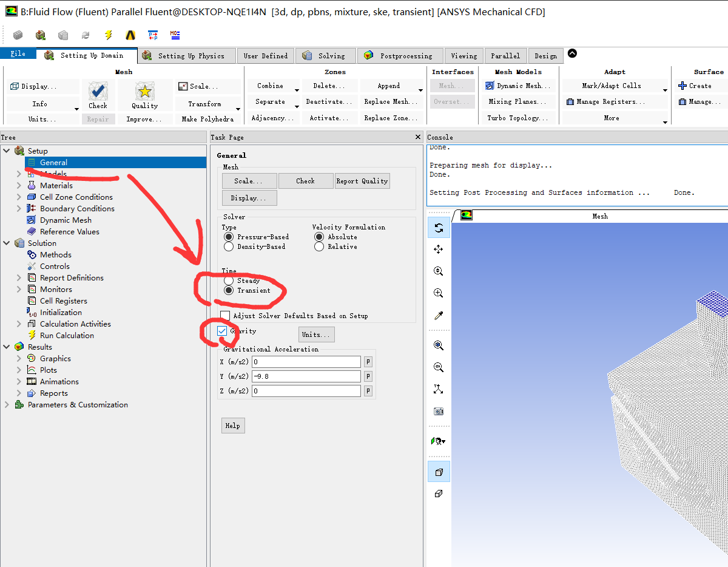The height and width of the screenshot is (567, 728).
Task: Run mesh Check in the ribbon
Action: [x=98, y=95]
